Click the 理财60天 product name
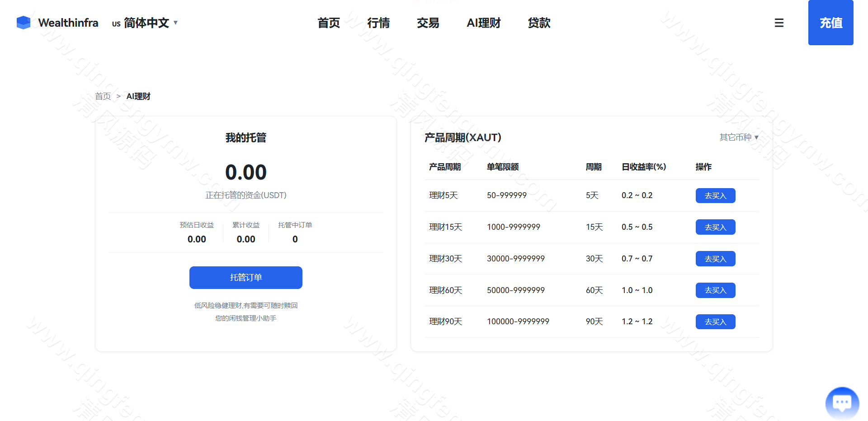Image resolution: width=868 pixels, height=421 pixels. 446,290
